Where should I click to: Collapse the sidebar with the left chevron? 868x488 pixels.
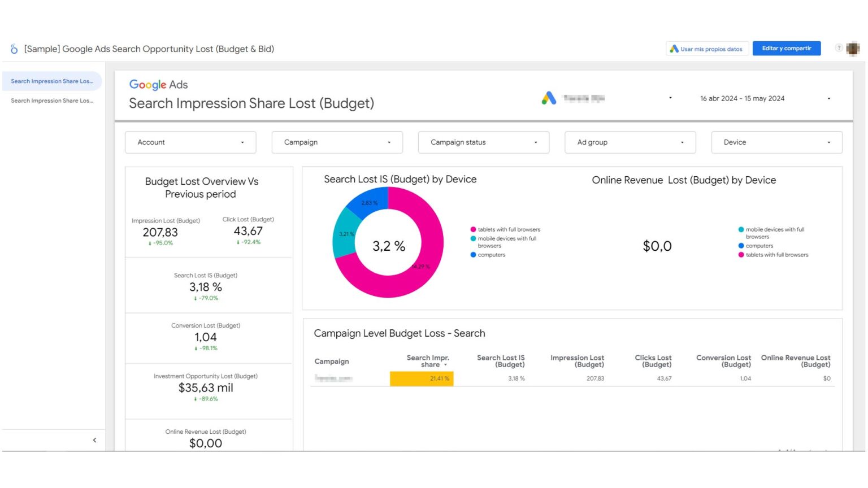coord(94,440)
